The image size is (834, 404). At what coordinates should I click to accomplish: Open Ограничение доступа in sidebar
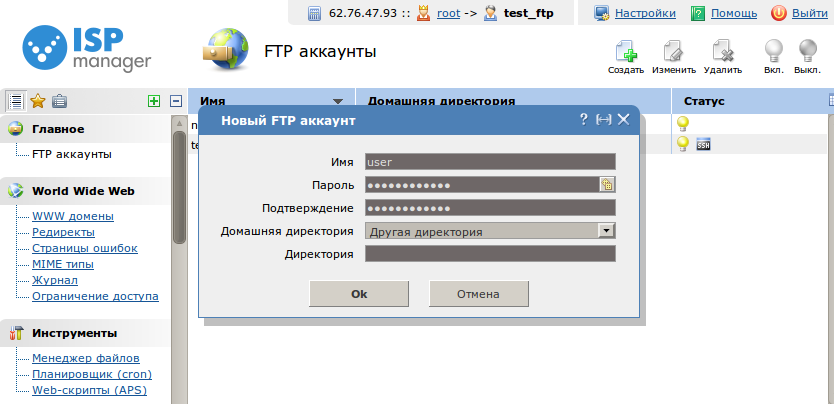[x=95, y=296]
